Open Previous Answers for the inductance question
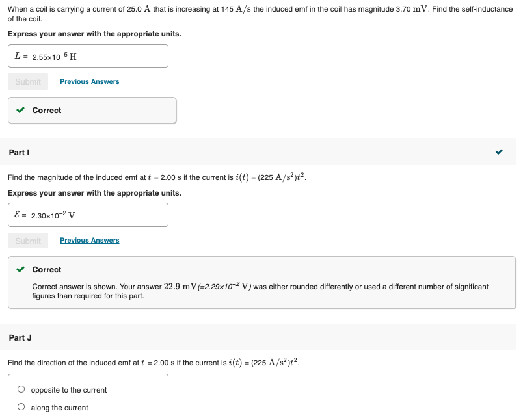The height and width of the screenshot is (420, 523). pyautogui.click(x=89, y=81)
